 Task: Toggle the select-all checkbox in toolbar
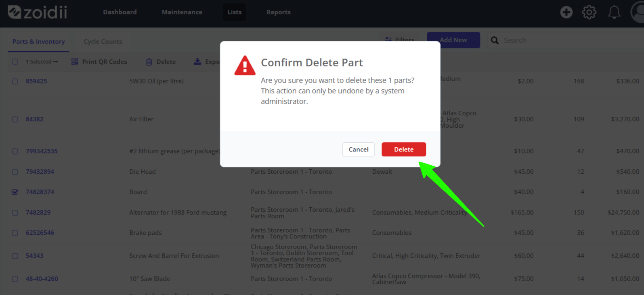point(15,62)
